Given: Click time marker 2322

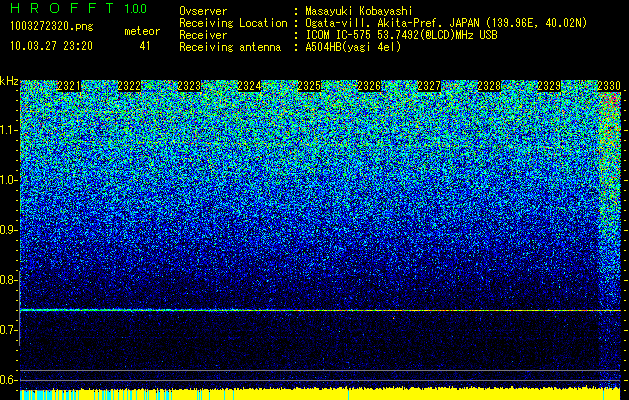Looking at the screenshot, I should coord(129,86).
